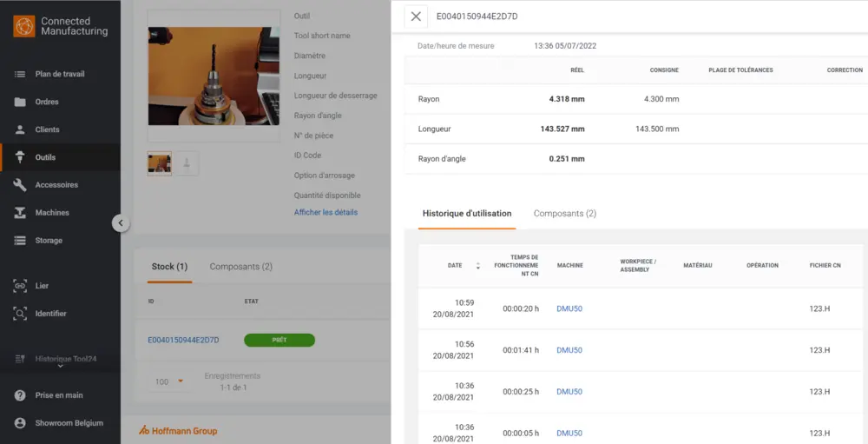Select the Stock (1) tab
868x444 pixels.
pos(169,267)
